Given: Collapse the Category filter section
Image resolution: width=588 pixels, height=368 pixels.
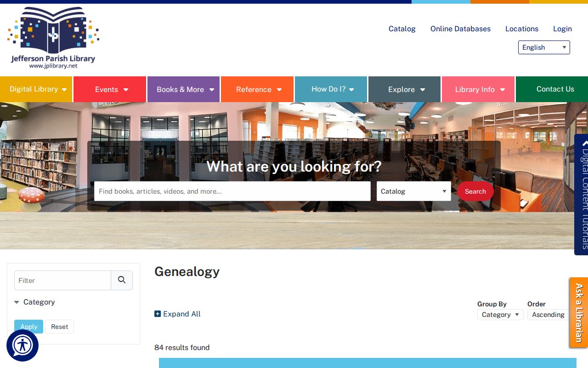Looking at the screenshot, I should coord(34,302).
